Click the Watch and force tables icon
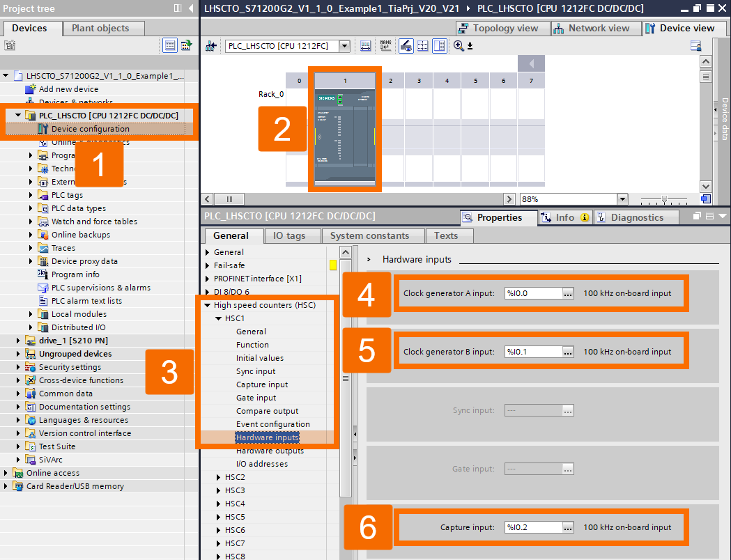Viewport: 731px width, 560px height. point(43,221)
